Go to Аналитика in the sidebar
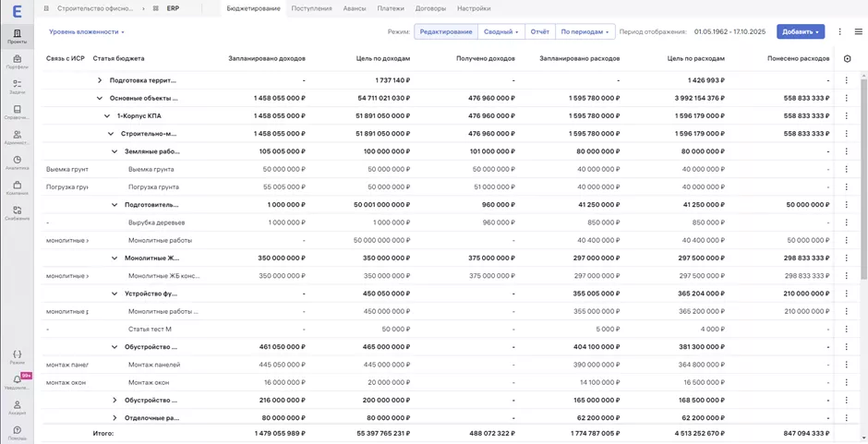Image resolution: width=868 pixels, height=444 pixels. (17, 162)
